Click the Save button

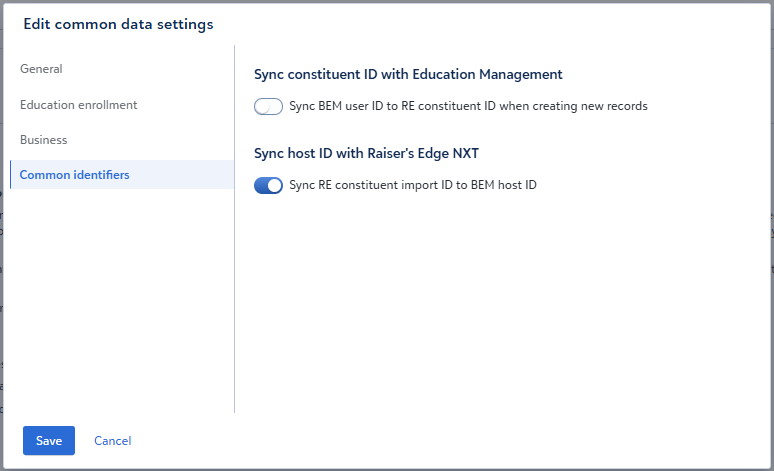(x=49, y=441)
